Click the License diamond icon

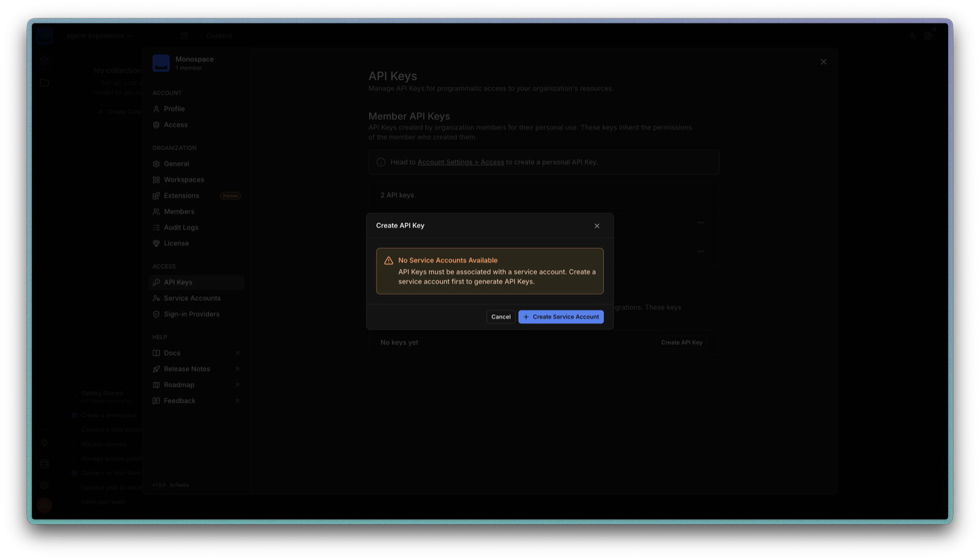(156, 244)
